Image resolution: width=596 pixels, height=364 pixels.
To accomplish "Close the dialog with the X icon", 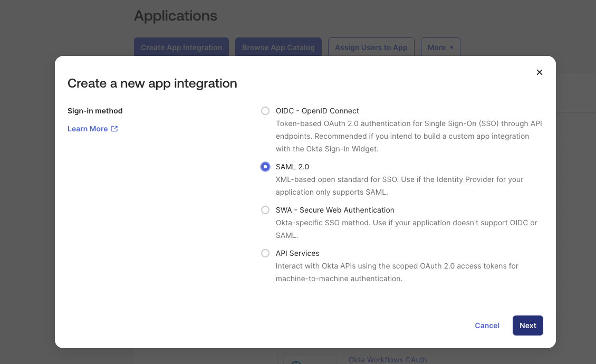I will coord(540,72).
